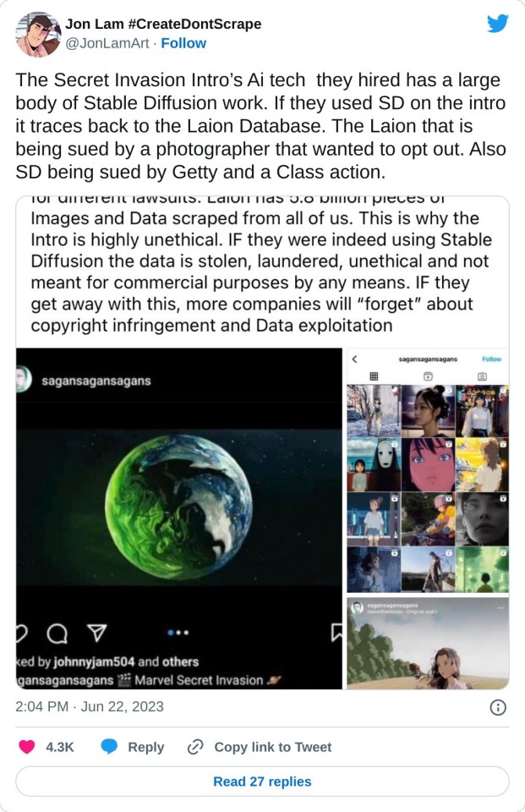This screenshot has height=812, width=525.
Task: Click the Instagram bookmark save icon
Action: pyautogui.click(x=336, y=632)
